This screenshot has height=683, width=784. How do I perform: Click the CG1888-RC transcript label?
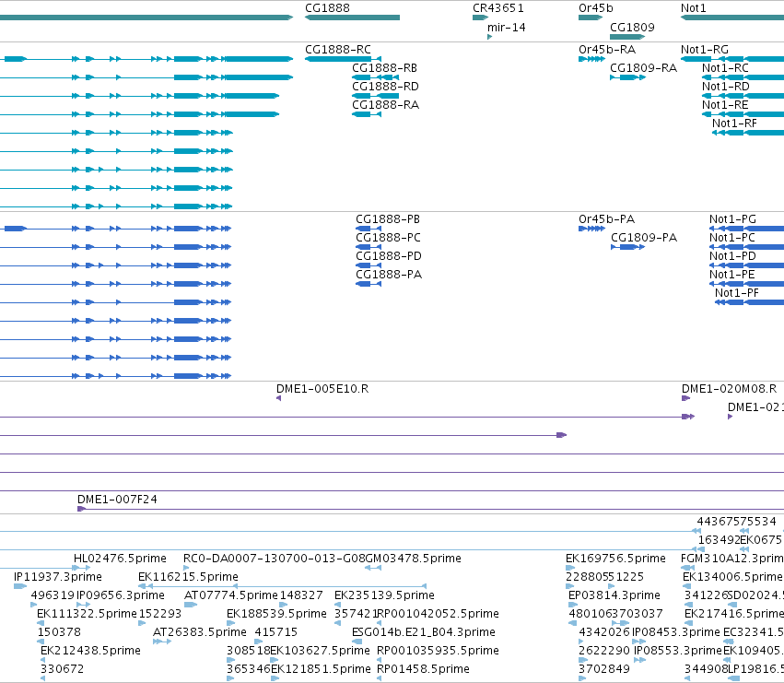(x=338, y=50)
